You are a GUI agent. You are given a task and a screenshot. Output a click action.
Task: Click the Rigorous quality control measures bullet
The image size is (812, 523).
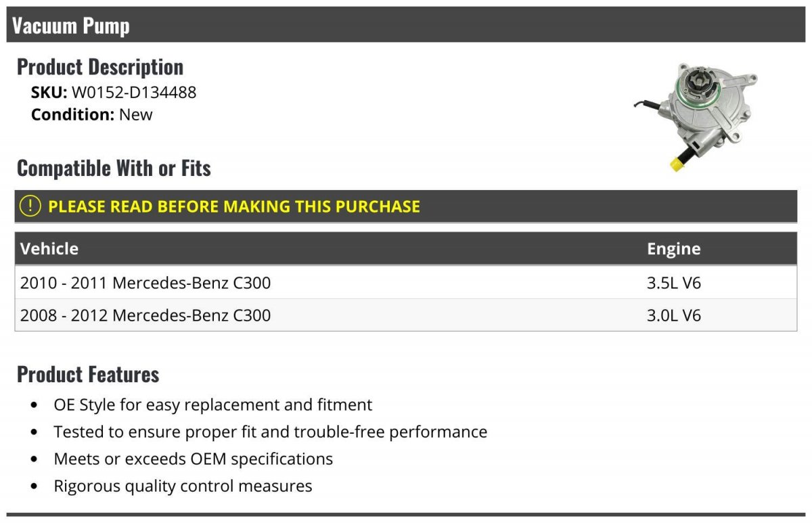click(x=183, y=486)
